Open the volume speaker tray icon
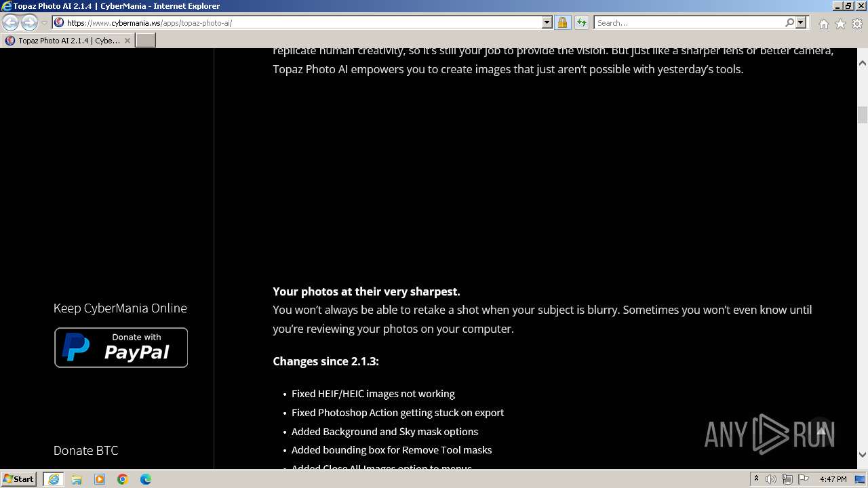 [x=771, y=479]
